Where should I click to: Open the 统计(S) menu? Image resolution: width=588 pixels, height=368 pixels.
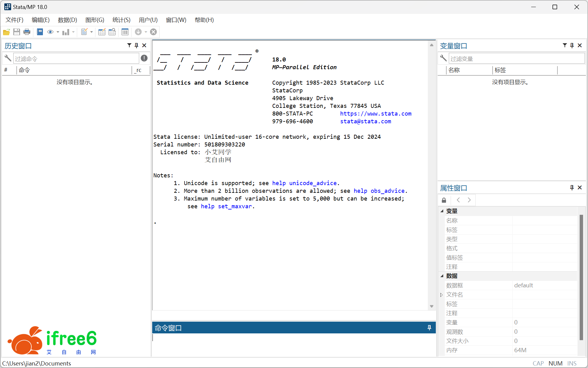(121, 20)
